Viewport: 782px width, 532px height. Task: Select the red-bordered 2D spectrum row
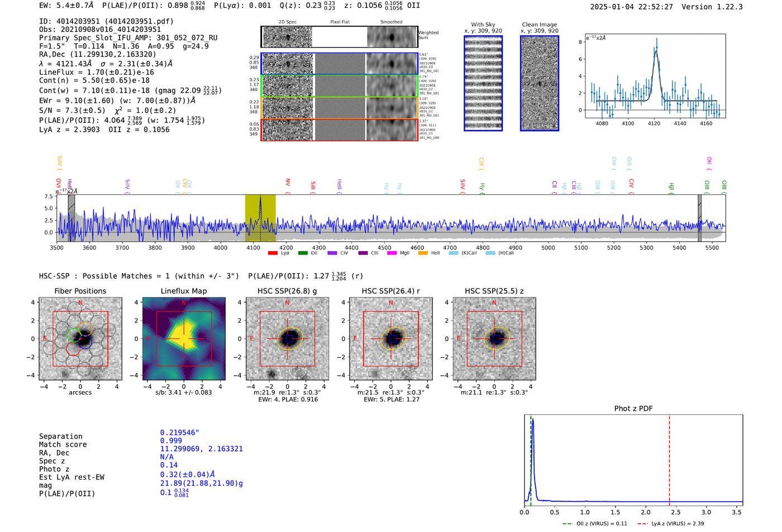tap(340, 130)
